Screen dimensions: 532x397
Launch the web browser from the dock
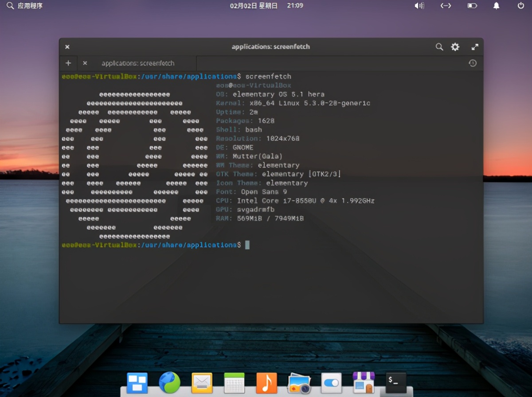coord(169,381)
